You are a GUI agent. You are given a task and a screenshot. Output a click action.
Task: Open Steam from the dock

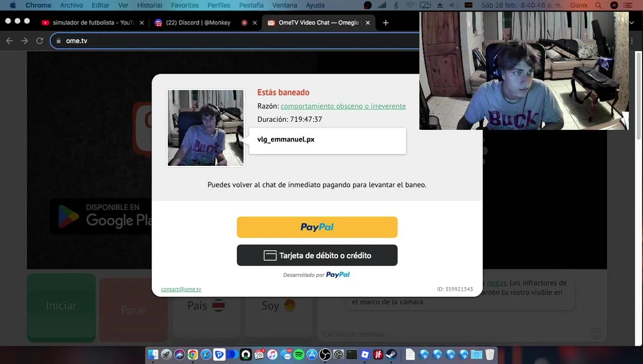coord(391,355)
